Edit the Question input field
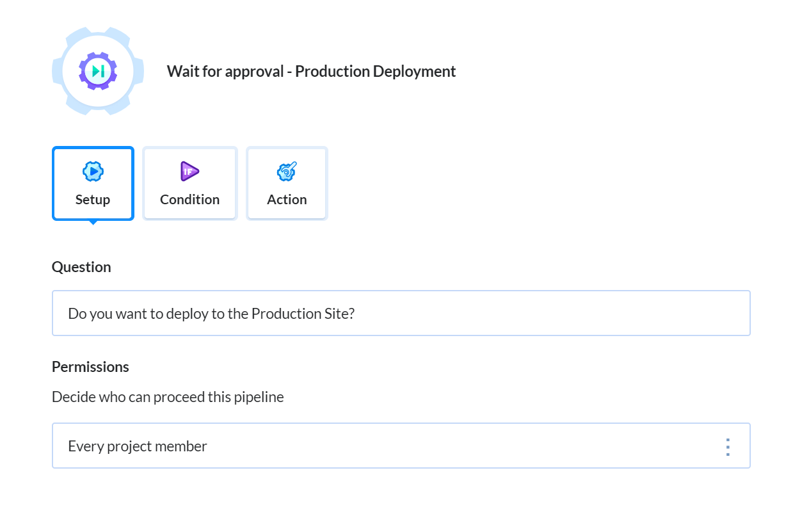The height and width of the screenshot is (532, 802). (401, 314)
